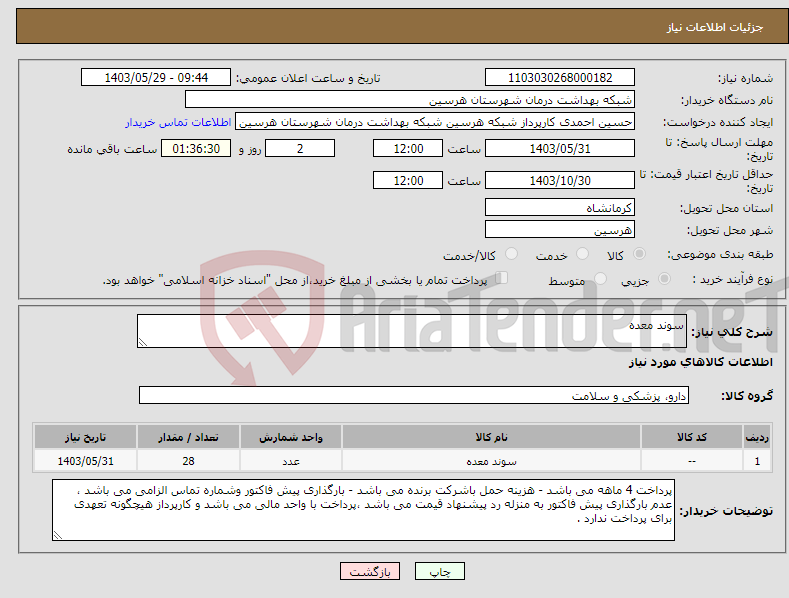The image size is (789, 598).
Task: Select the کالا radio button
Action: (x=639, y=254)
